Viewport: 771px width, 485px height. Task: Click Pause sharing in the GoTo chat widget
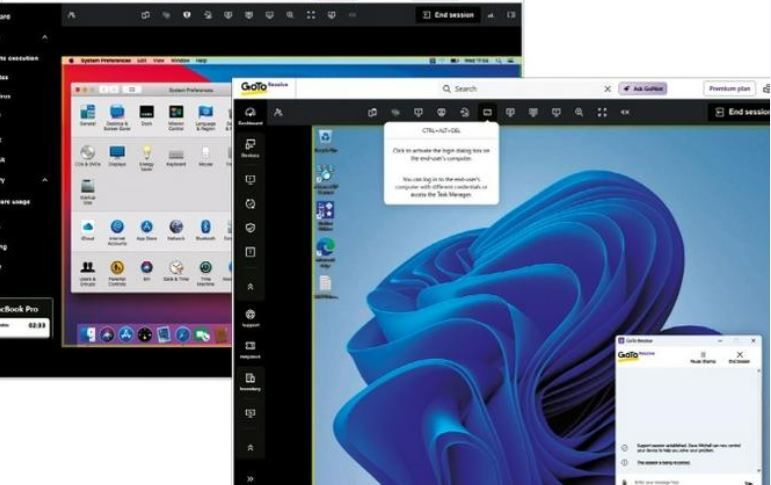click(703, 357)
